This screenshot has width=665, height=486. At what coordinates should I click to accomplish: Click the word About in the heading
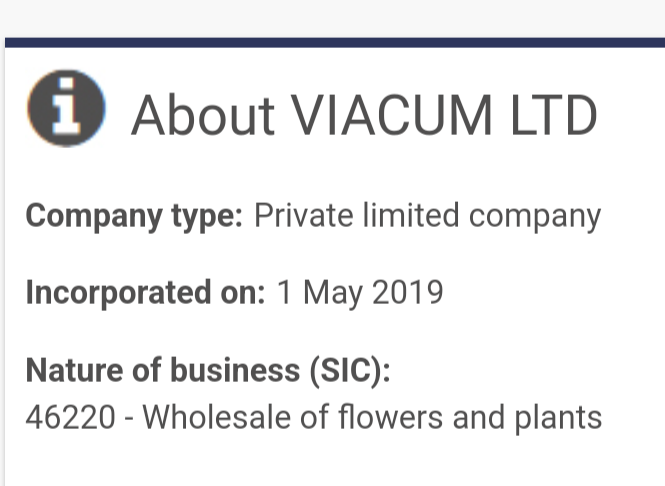(x=203, y=116)
